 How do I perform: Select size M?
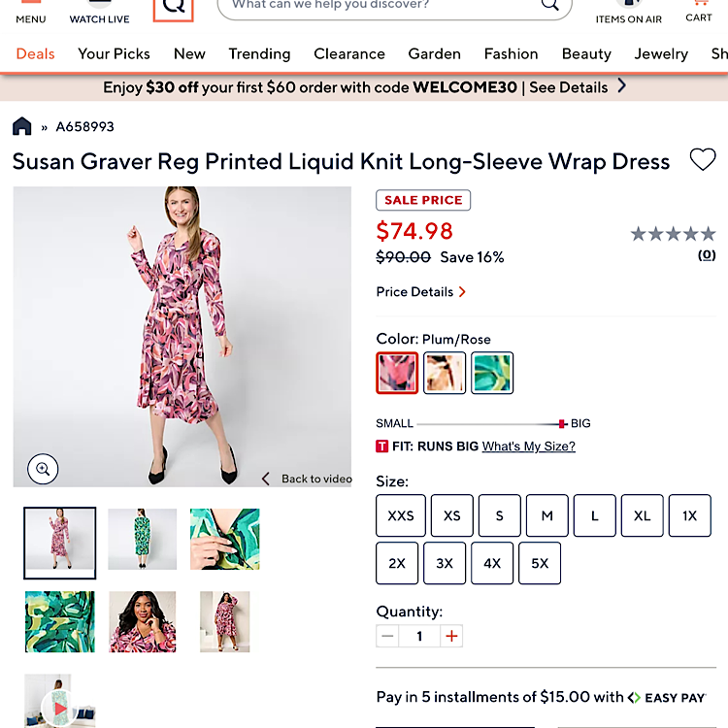[546, 515]
